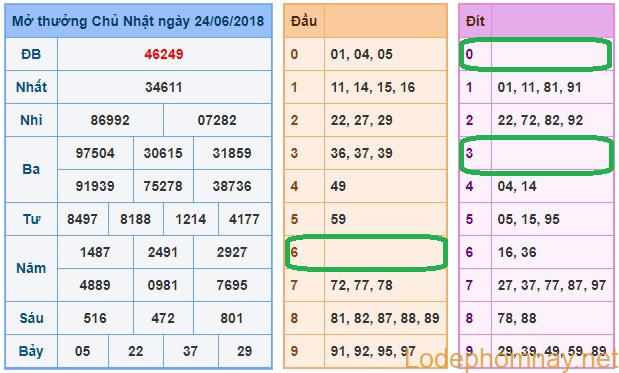Select the Đít column header

click(475, 21)
